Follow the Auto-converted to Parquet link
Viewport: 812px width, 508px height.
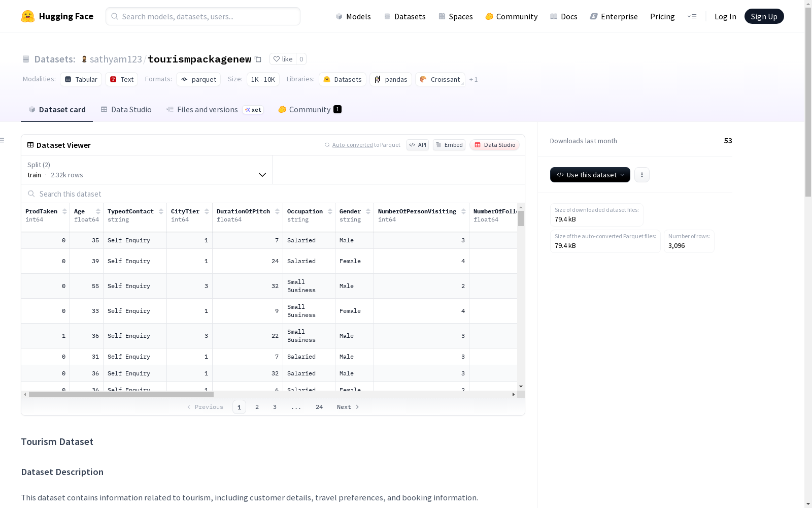[x=363, y=145]
